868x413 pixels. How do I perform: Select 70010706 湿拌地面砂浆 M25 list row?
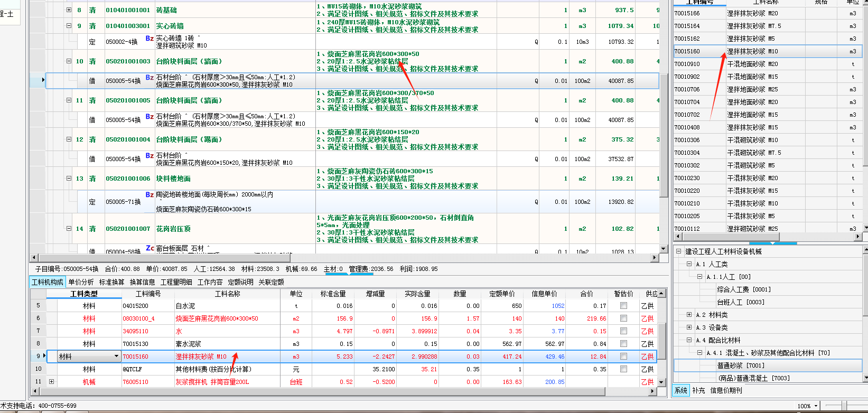coord(768,89)
